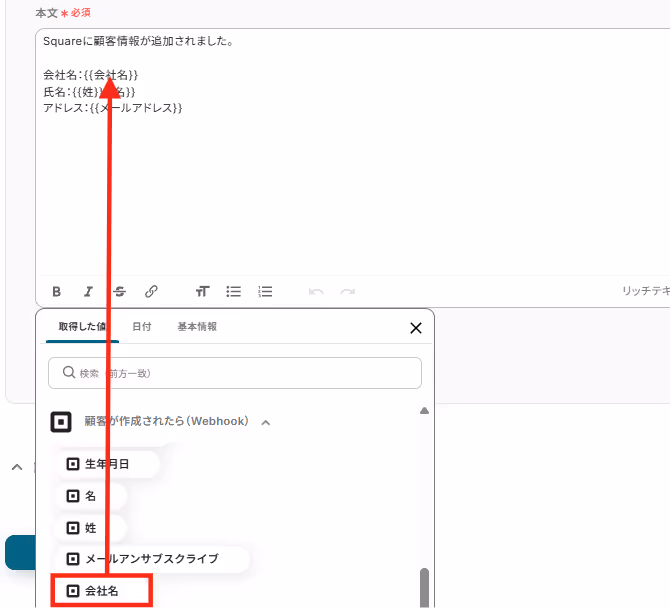Select the 名 value chip
This screenshot has width=670, height=608.
coord(91,496)
